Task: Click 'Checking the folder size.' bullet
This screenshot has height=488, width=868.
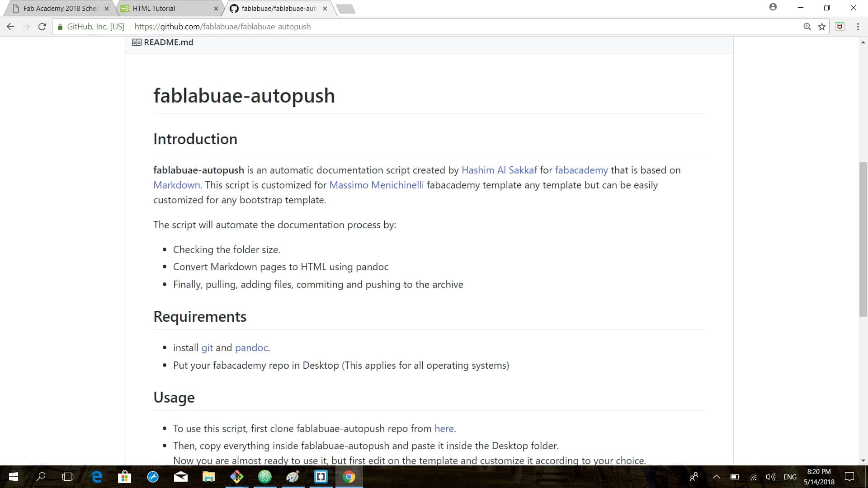Action: pos(226,250)
